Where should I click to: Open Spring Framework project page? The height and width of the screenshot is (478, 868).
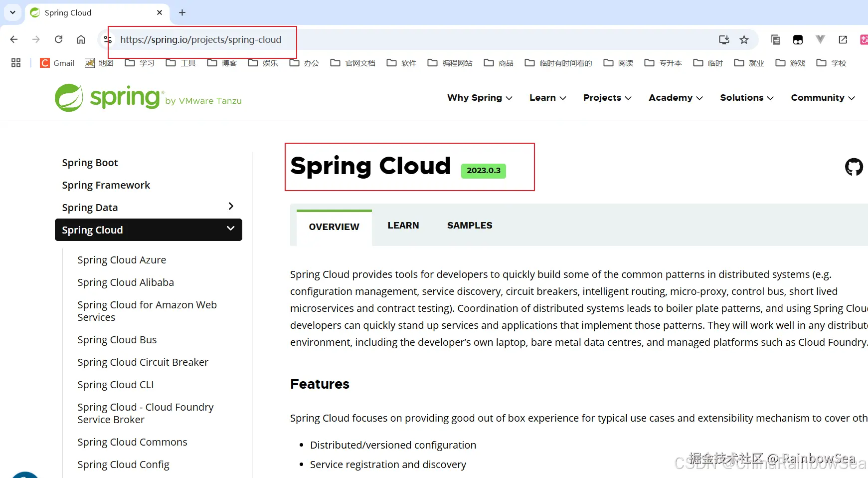pos(106,185)
